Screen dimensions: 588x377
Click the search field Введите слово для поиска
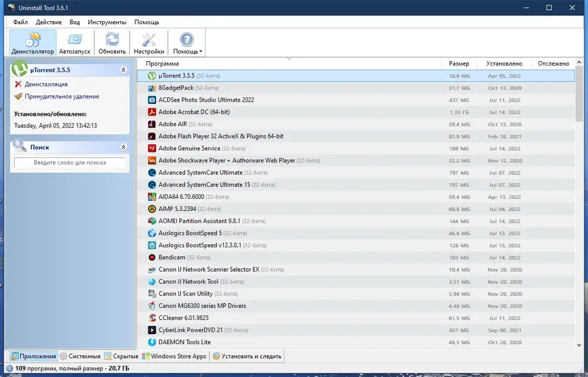point(70,163)
